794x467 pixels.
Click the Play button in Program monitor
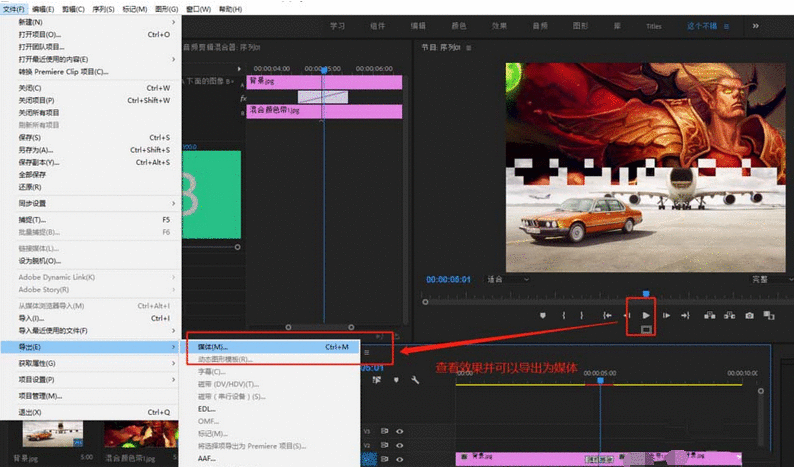(x=645, y=315)
